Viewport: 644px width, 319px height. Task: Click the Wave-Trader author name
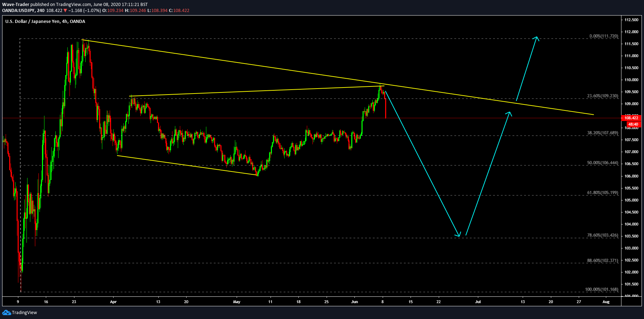click(x=16, y=5)
